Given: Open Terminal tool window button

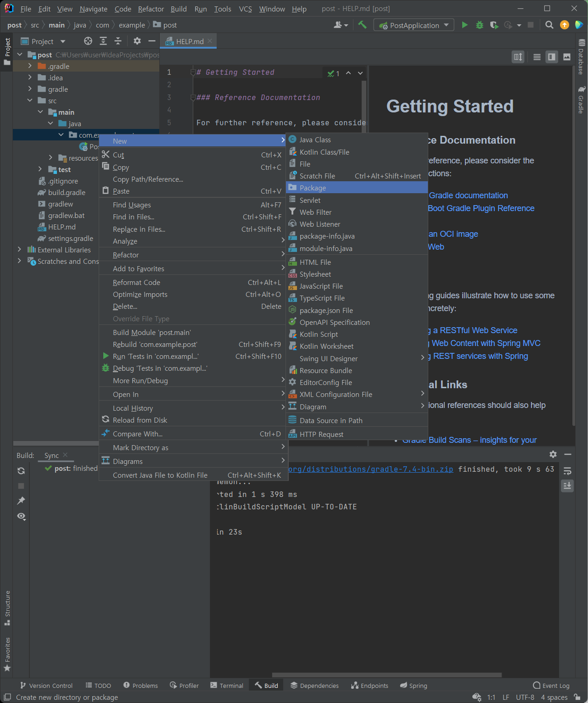Looking at the screenshot, I should click(x=227, y=686).
